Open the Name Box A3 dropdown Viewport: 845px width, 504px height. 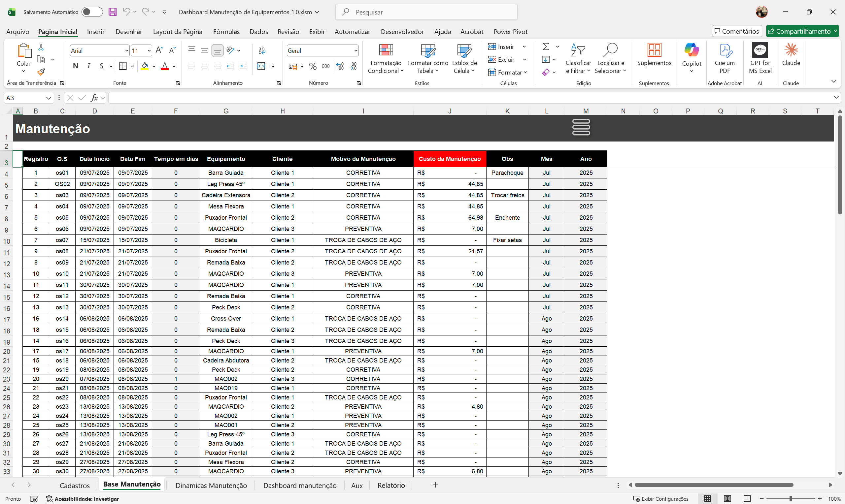48,98
